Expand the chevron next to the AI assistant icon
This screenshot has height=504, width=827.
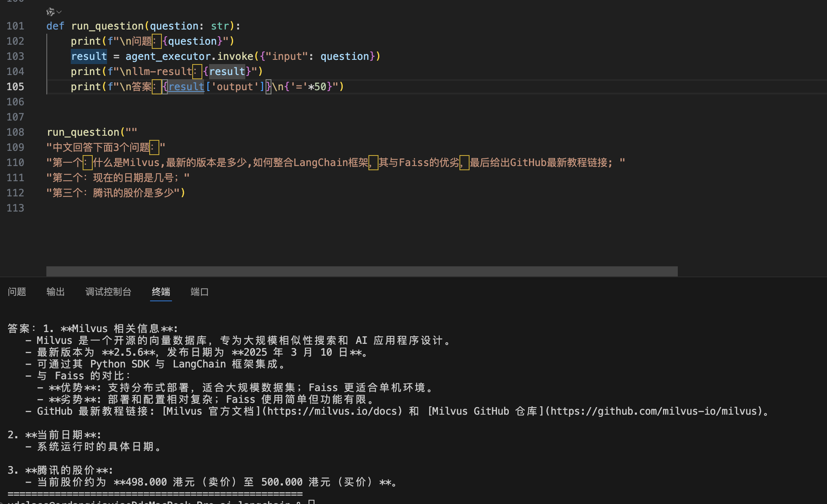tap(59, 12)
